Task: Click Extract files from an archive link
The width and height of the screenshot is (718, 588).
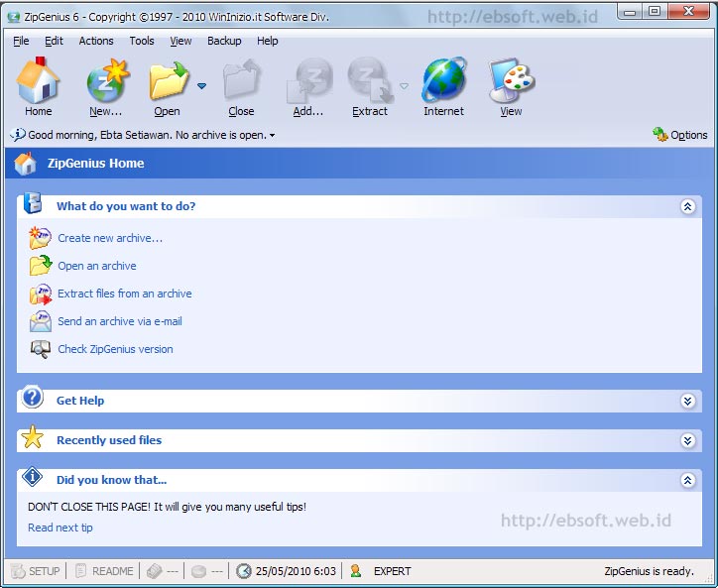Action: [x=125, y=294]
